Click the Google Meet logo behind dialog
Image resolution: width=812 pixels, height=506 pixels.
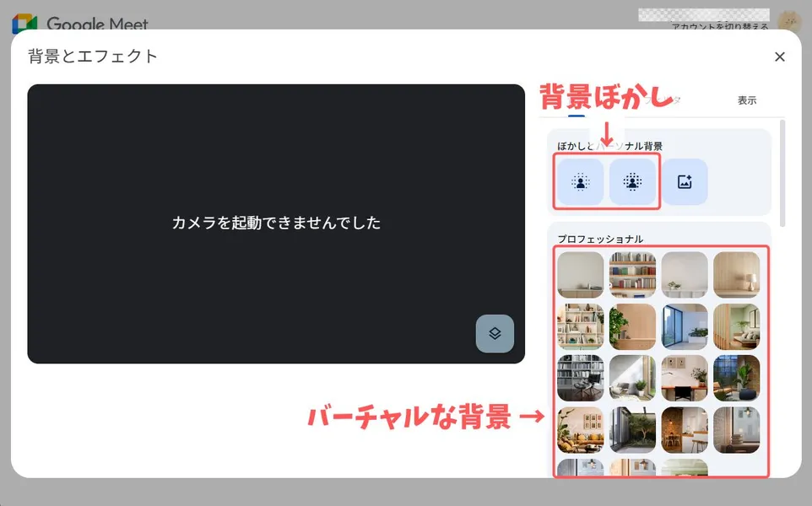[80, 24]
